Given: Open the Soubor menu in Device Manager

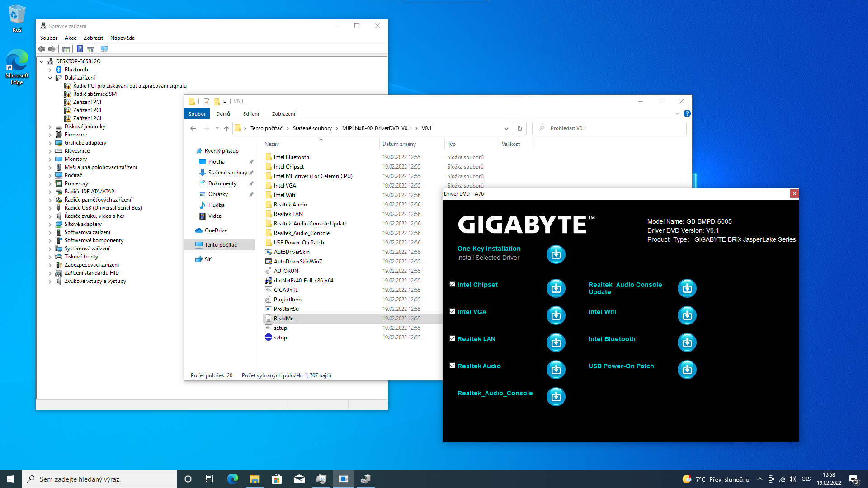Looking at the screenshot, I should click(x=49, y=38).
